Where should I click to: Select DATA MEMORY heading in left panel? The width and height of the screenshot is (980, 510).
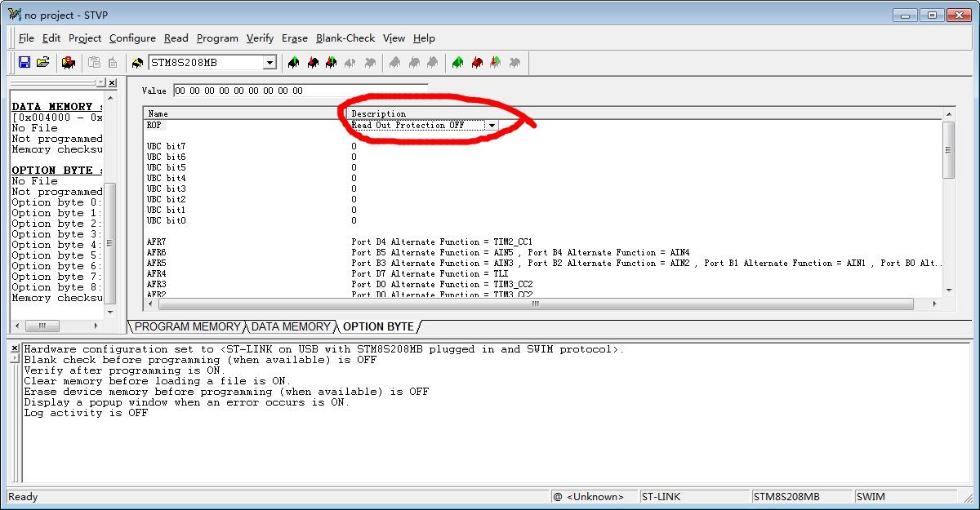tap(57, 107)
